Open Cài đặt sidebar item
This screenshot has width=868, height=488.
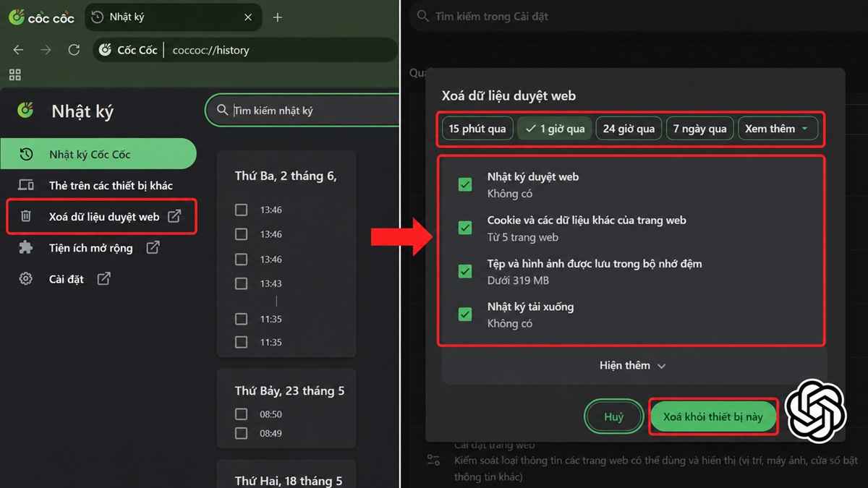tap(98, 278)
